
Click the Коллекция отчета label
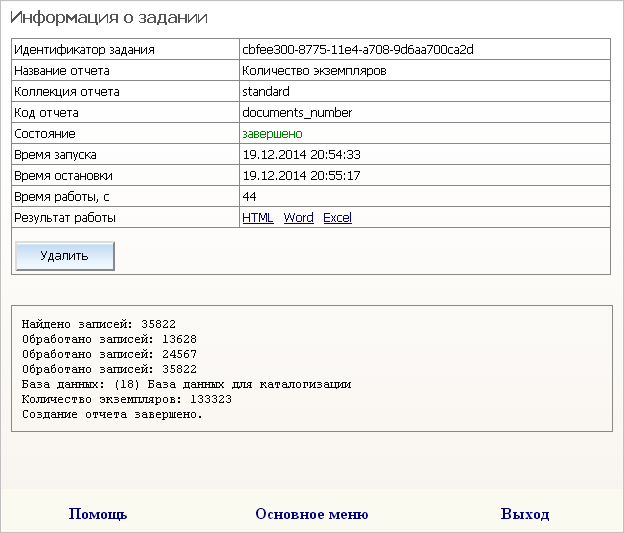[x=67, y=92]
